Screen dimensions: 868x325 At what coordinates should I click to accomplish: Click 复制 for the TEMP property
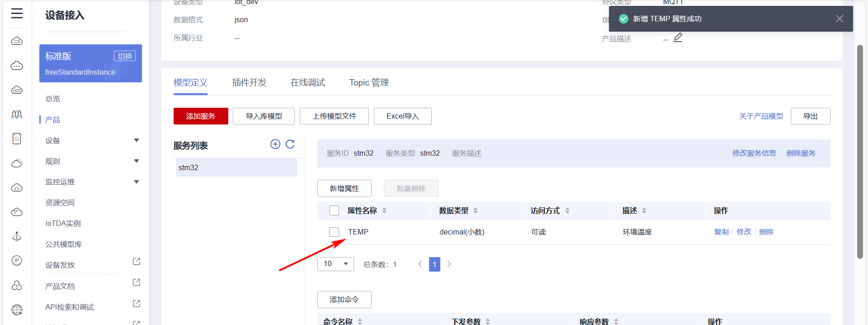721,232
